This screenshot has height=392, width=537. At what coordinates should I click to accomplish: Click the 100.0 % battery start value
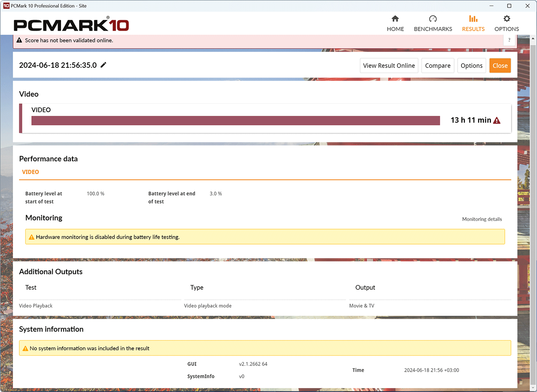pos(96,194)
